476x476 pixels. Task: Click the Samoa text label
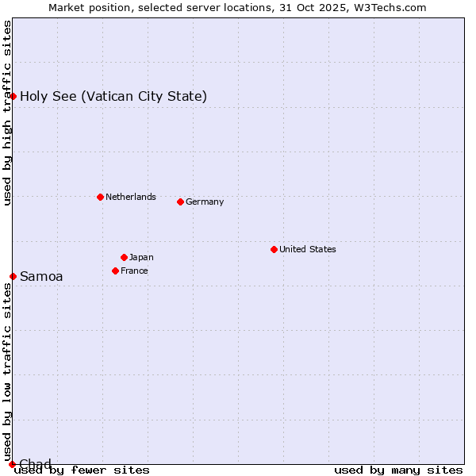coord(41,277)
